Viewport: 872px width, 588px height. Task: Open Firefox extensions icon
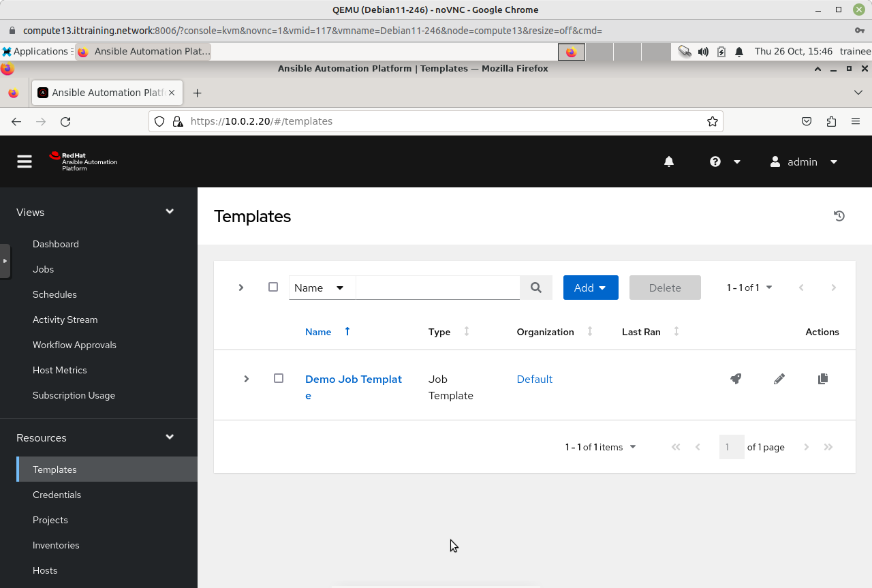[831, 121]
